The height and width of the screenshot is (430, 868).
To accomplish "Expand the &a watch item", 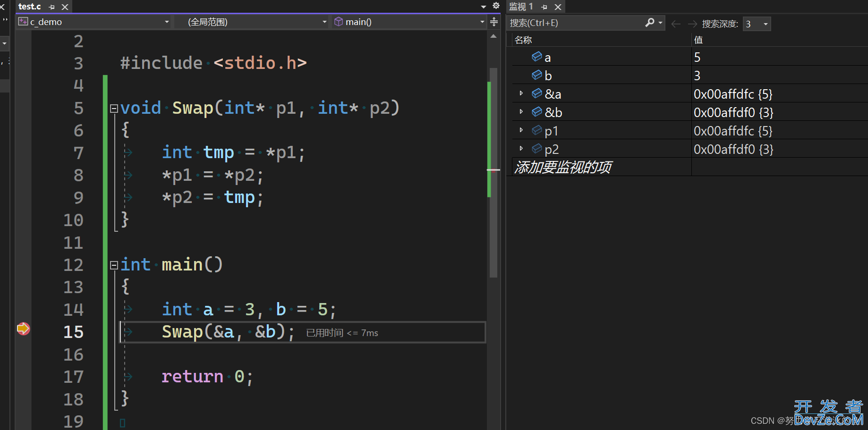I will (521, 93).
